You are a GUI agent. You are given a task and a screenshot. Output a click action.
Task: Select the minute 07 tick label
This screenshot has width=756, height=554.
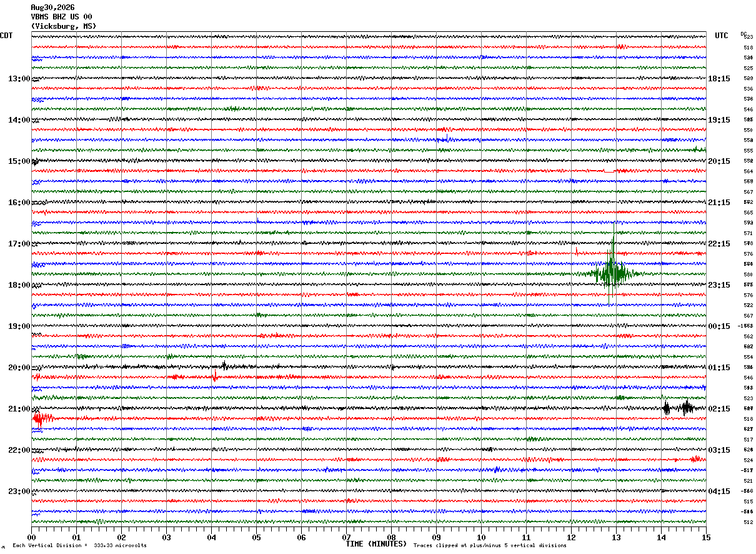346,537
